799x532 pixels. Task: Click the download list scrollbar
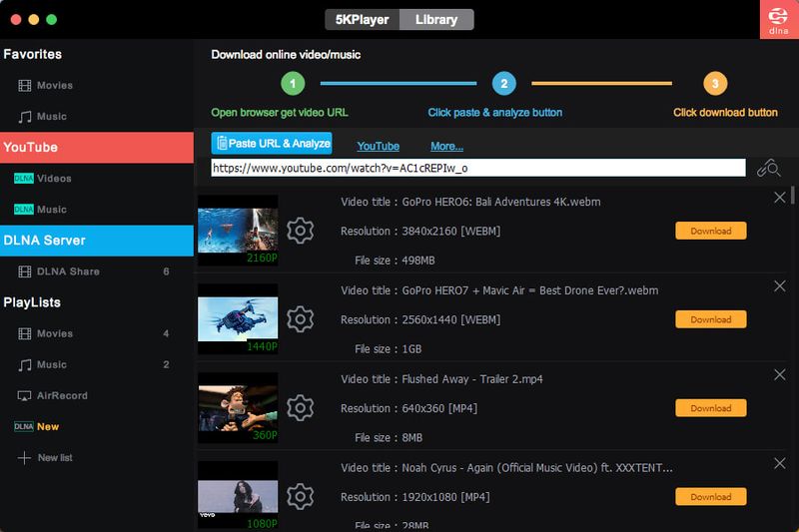pos(793,195)
